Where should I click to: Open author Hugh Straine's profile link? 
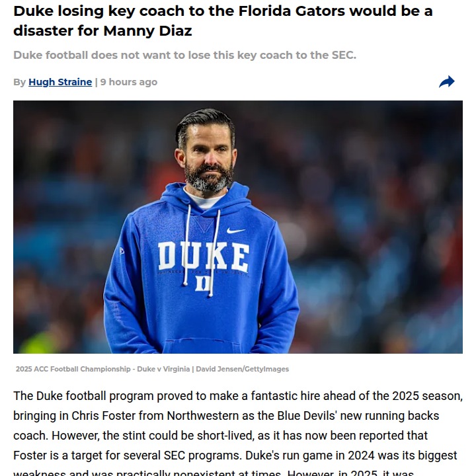point(60,82)
